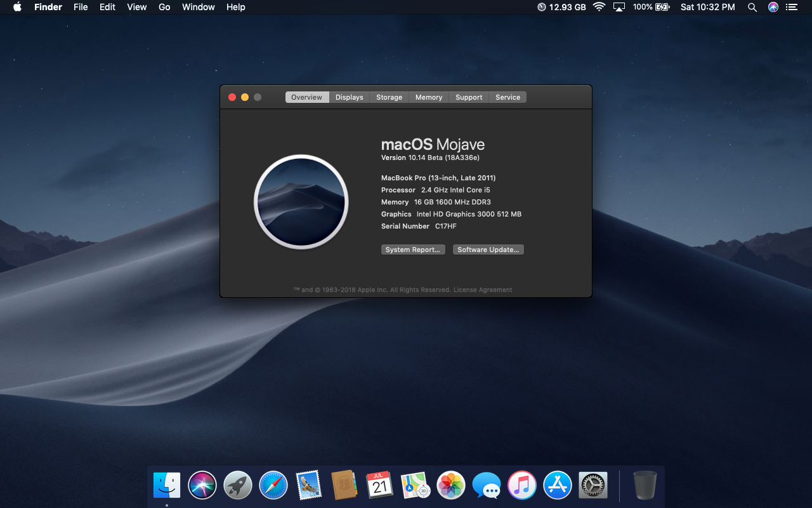
Task: Launch Maps from the Dock
Action: coord(416,486)
